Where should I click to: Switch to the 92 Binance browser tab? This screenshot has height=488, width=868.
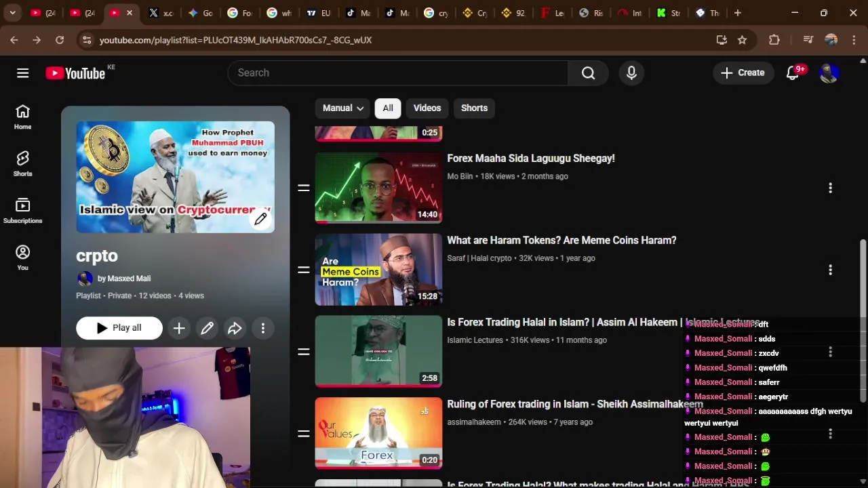[513, 13]
